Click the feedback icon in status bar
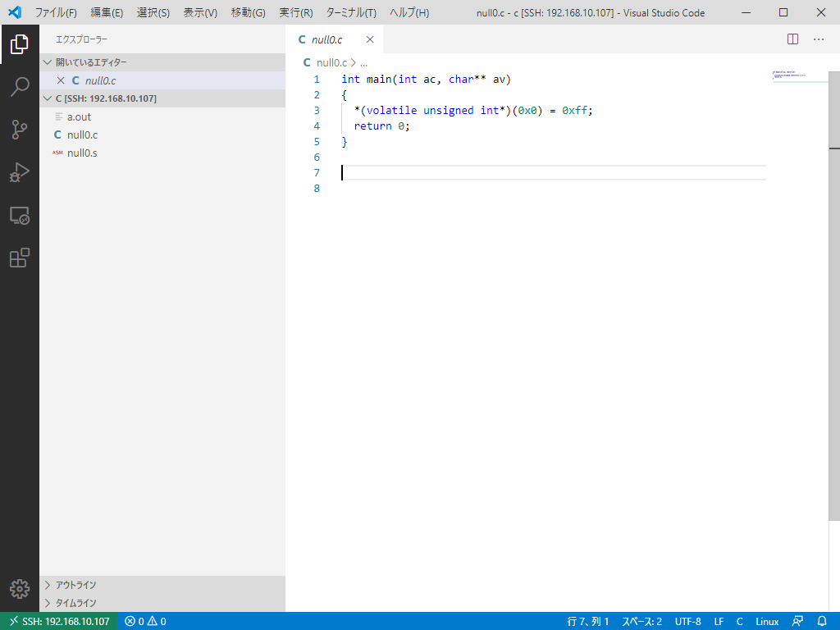The width and height of the screenshot is (840, 630). (x=797, y=621)
